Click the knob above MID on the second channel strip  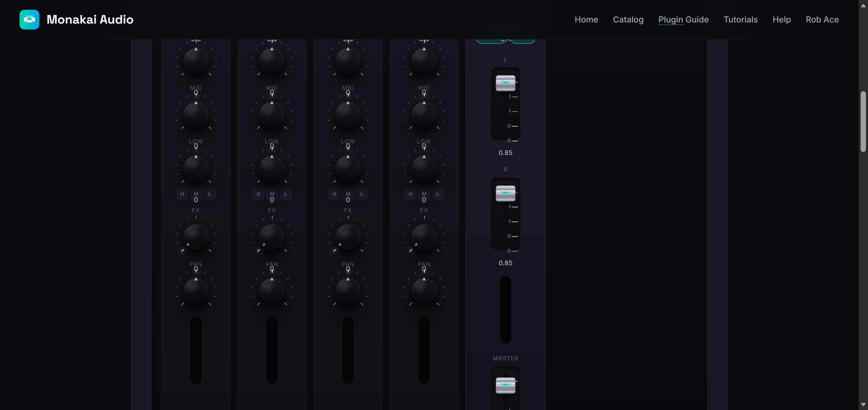click(272, 61)
